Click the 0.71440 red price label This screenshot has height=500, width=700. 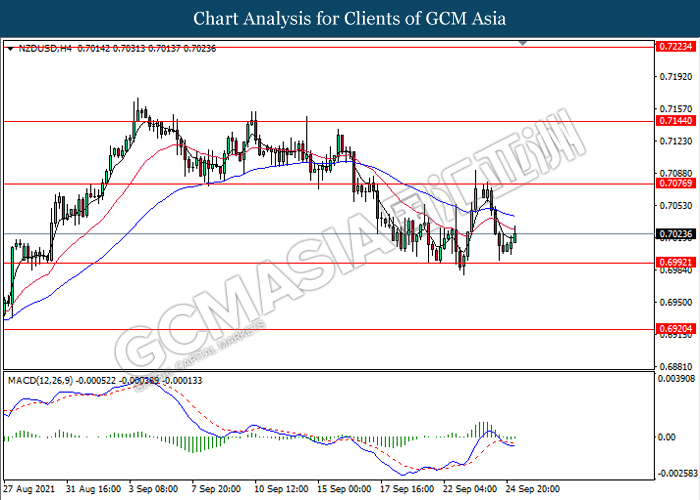coord(676,121)
